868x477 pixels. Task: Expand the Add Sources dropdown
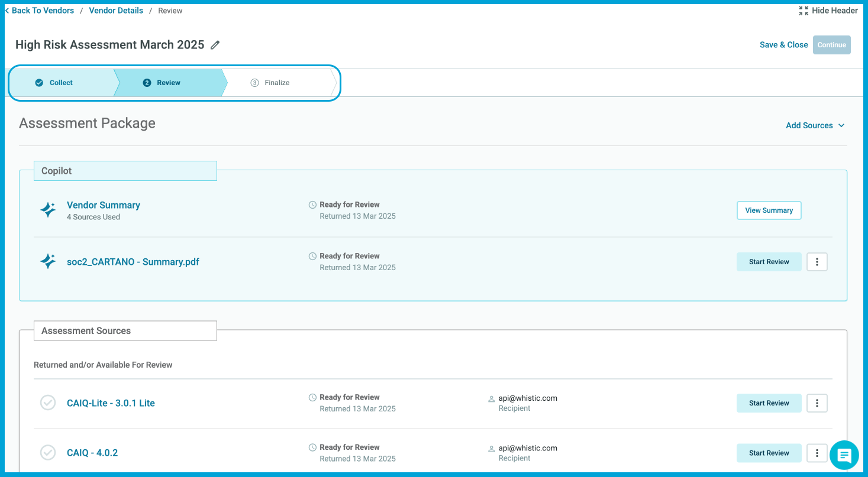(x=815, y=125)
